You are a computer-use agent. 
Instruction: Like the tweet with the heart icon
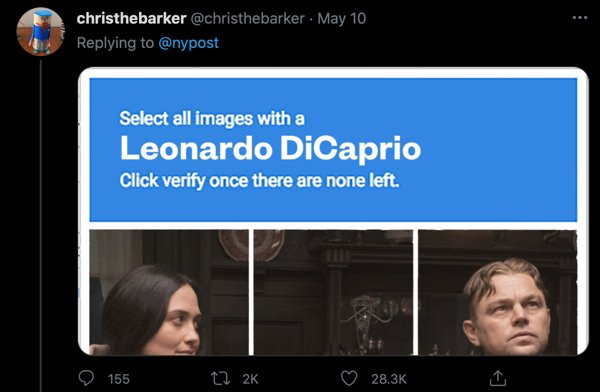349,378
